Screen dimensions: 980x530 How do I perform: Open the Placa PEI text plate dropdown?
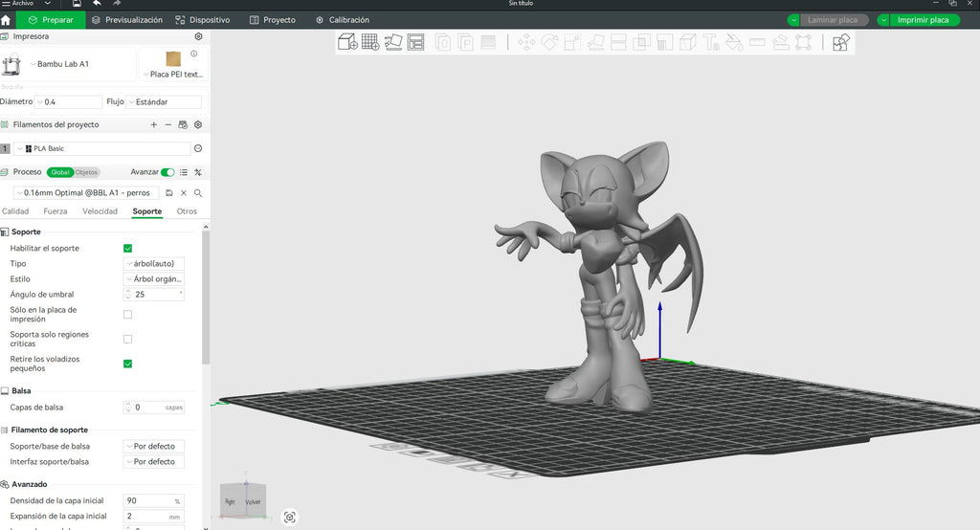[x=173, y=74]
